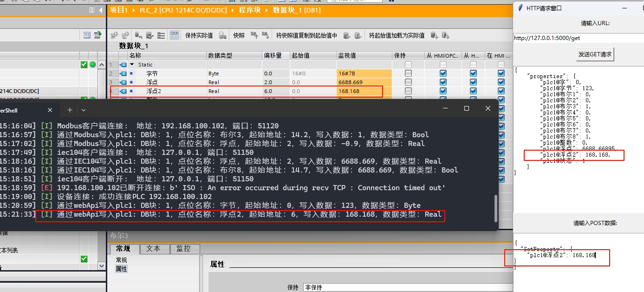Click 项目1 in the breadcrumb
The image size is (644, 292).
coord(119,10)
